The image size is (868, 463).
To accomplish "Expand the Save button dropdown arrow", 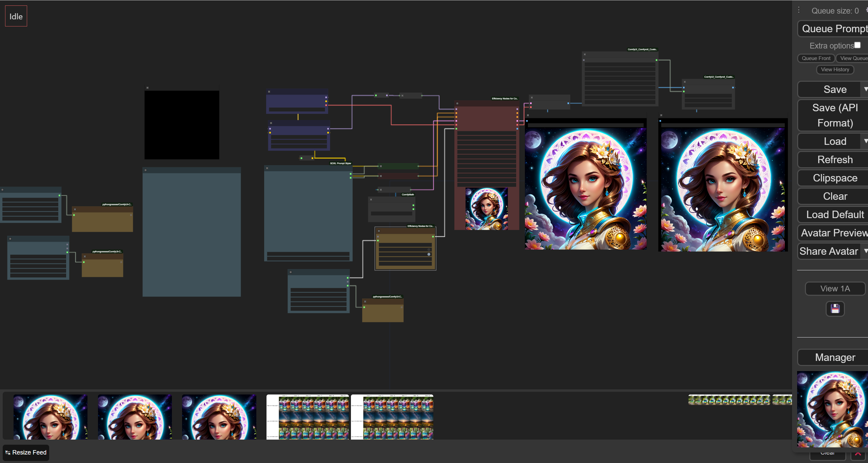I will 865,89.
